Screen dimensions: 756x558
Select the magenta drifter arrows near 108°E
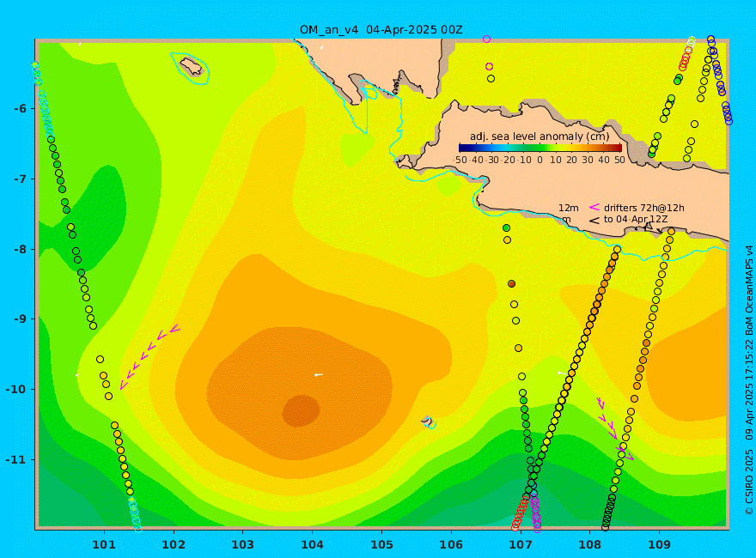click(615, 428)
